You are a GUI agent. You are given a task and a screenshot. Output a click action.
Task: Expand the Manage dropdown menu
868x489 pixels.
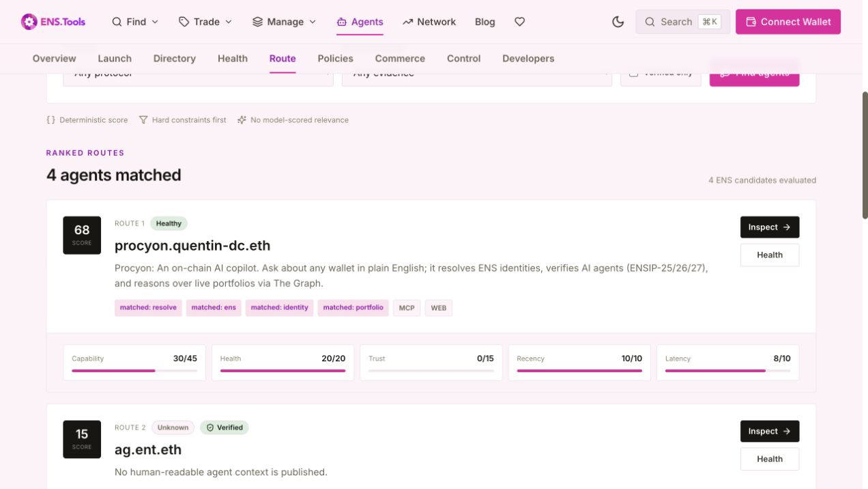coord(284,22)
